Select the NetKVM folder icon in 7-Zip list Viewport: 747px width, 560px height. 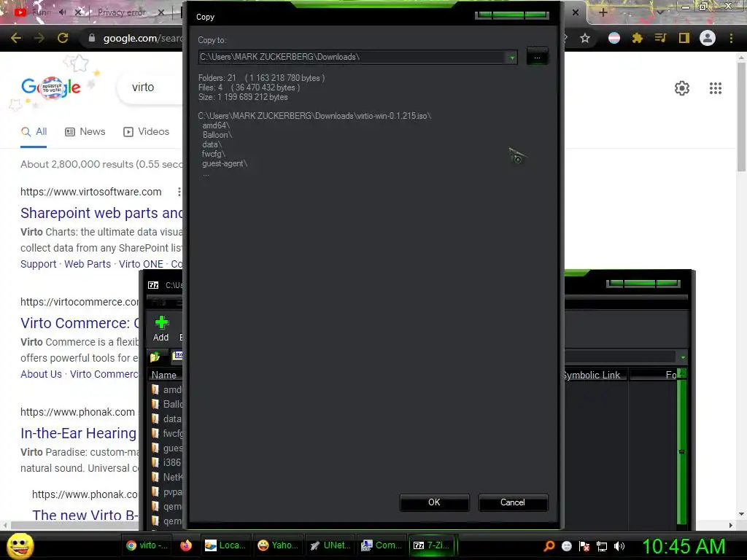point(155,477)
